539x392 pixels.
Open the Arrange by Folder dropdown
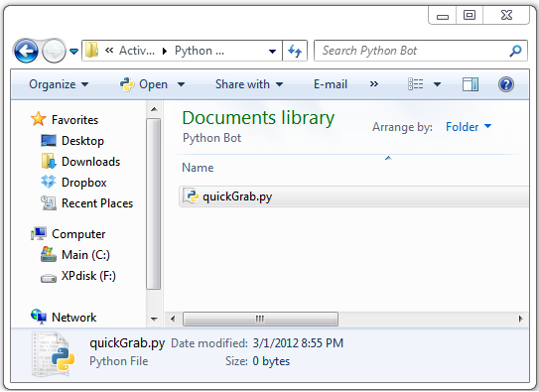469,127
